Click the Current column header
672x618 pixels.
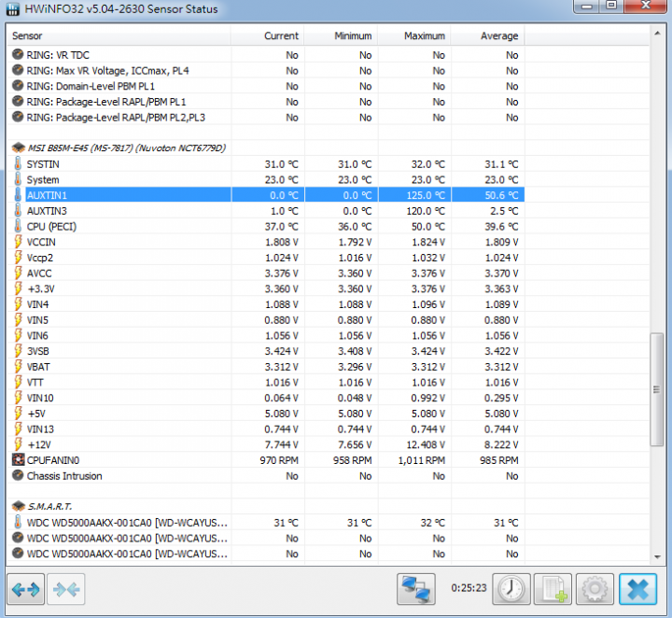pos(268,35)
